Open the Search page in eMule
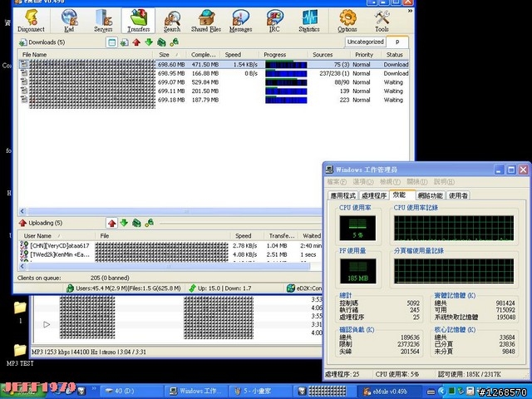The height and width of the screenshot is (399, 532). pos(172,21)
